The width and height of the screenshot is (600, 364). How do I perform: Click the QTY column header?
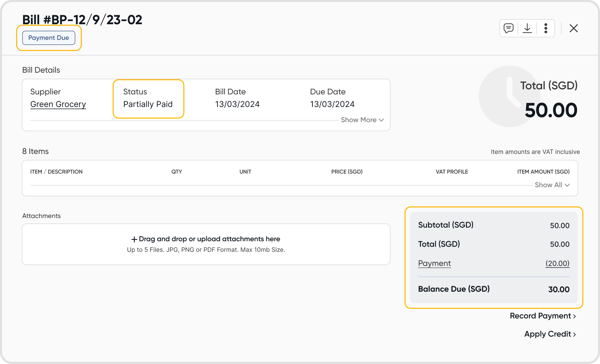tap(176, 172)
